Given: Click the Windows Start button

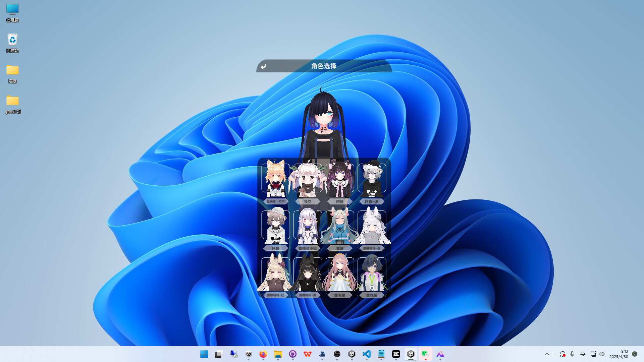Looking at the screenshot, I should pos(204,354).
